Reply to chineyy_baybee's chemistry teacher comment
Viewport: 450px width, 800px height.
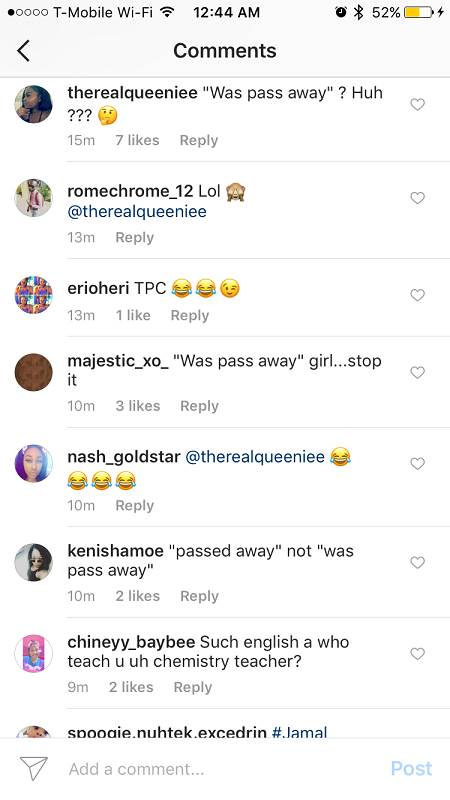click(192, 687)
